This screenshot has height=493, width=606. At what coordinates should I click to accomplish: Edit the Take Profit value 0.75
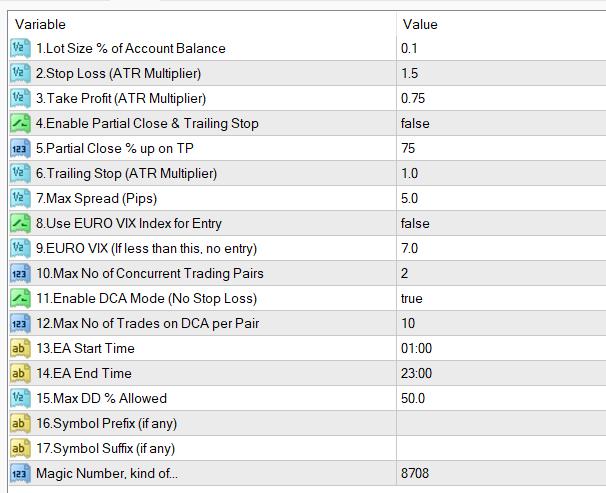click(x=413, y=99)
